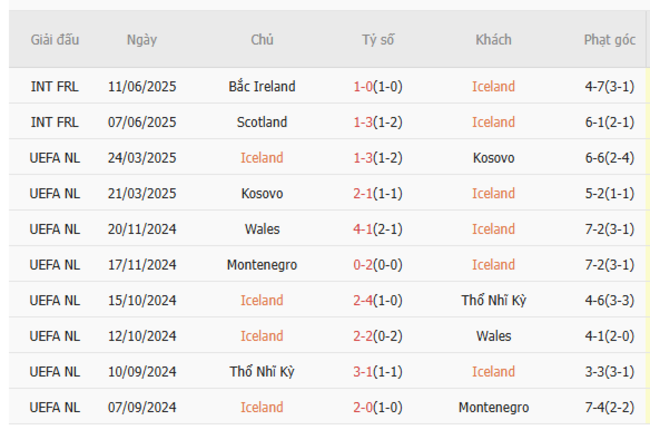650x430 pixels.
Task: Open the Bắc Ireland team link
Action: point(262,86)
